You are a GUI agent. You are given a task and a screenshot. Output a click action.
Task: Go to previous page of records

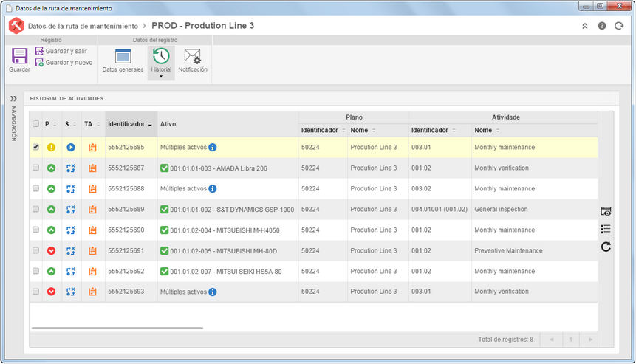coord(551,340)
